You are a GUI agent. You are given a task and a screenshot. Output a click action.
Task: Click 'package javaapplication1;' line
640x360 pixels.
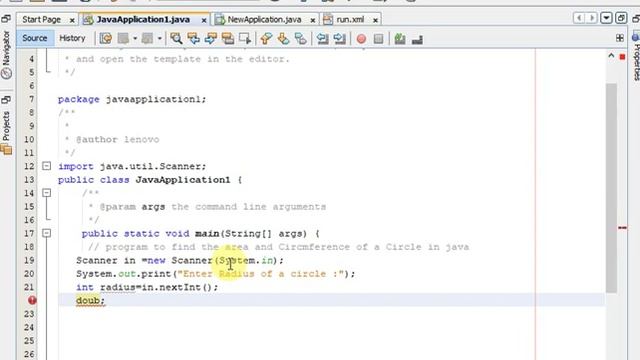point(132,99)
